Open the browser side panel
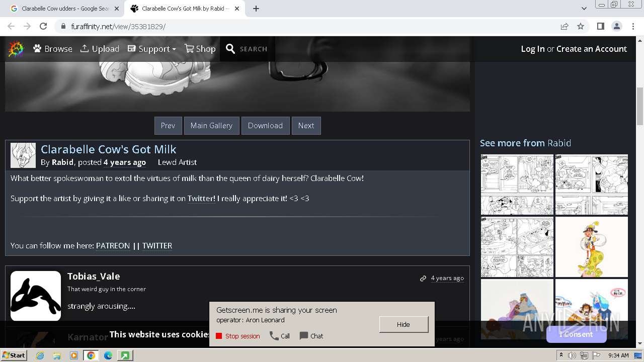 600,27
